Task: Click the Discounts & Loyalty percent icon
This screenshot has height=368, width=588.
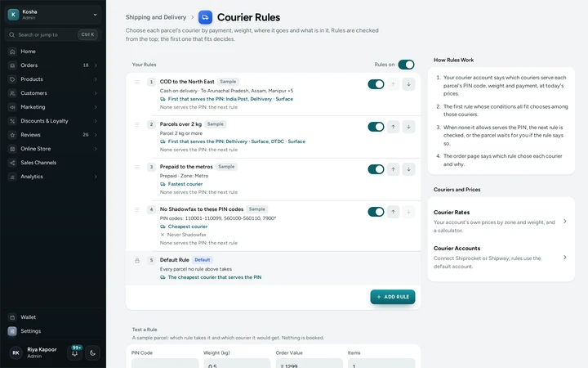Action: 12,121
